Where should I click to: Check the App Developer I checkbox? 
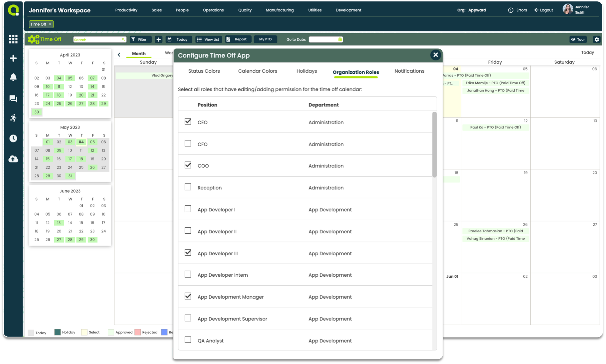tap(188, 209)
